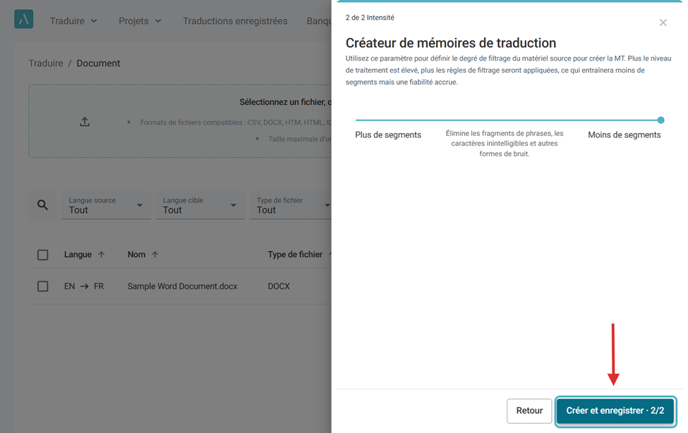Screen dimensions: 688x433
Task: Open the Projets menu
Action: click(x=140, y=21)
